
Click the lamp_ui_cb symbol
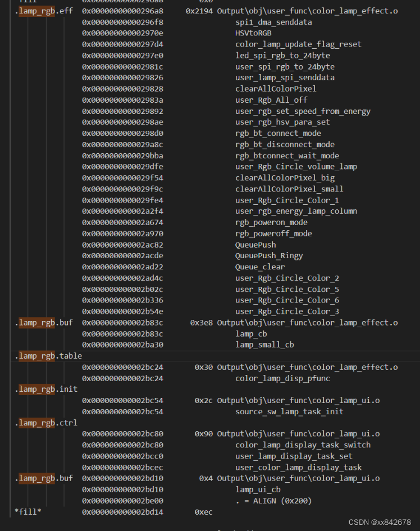point(258,489)
